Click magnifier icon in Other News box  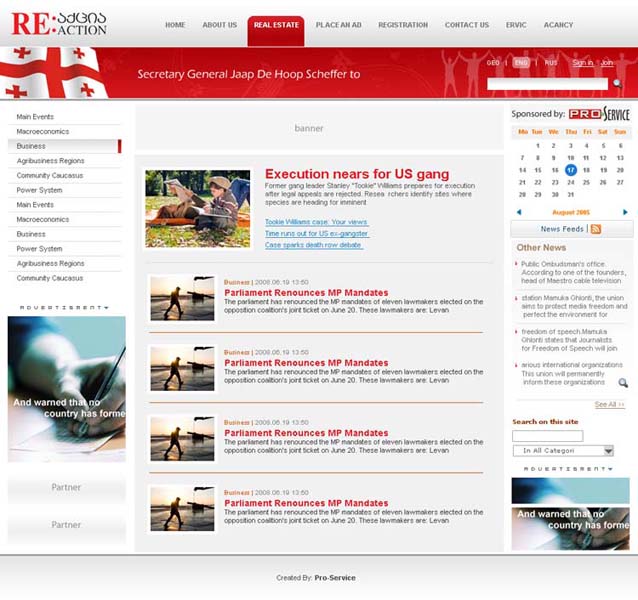pos(623,383)
